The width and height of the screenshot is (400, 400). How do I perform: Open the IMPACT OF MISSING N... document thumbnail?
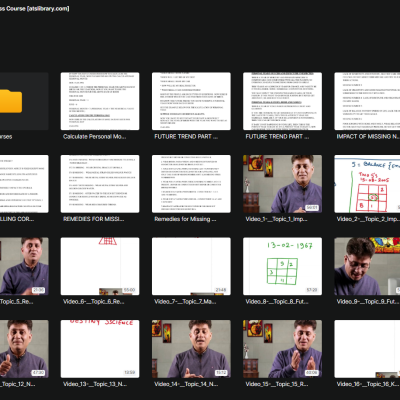[x=367, y=101]
